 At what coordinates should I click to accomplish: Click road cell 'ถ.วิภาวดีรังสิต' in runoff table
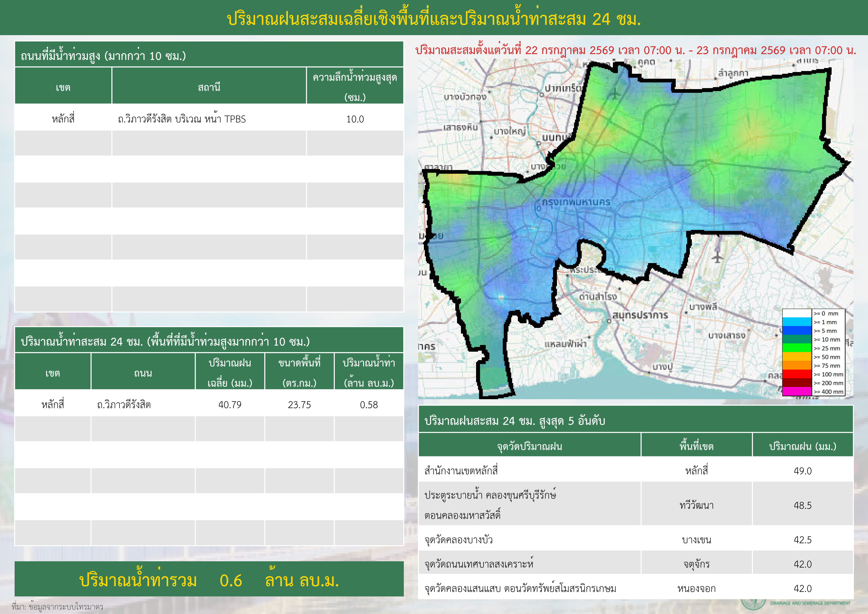124,405
